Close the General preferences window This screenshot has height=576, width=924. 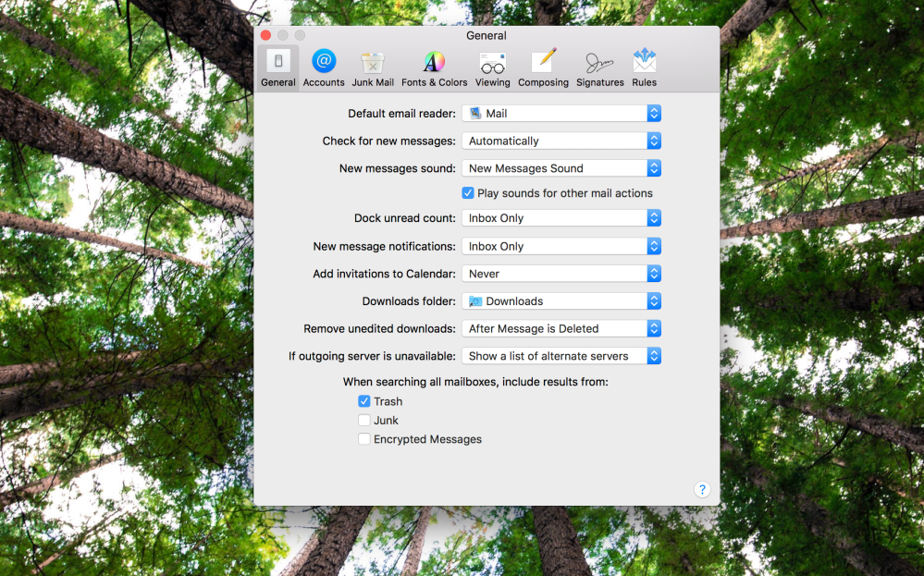266,35
